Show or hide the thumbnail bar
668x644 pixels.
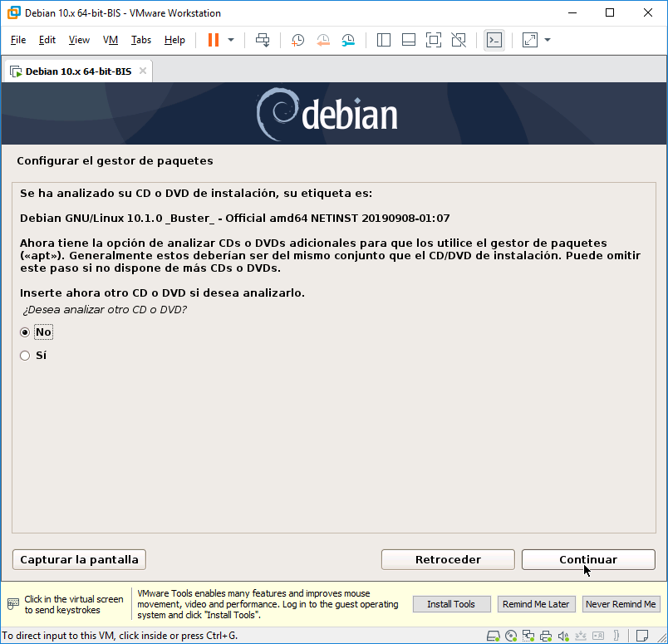(x=409, y=40)
